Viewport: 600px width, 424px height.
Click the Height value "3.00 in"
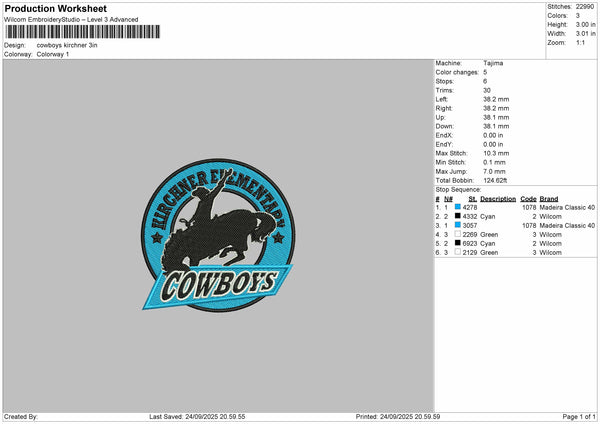(585, 24)
